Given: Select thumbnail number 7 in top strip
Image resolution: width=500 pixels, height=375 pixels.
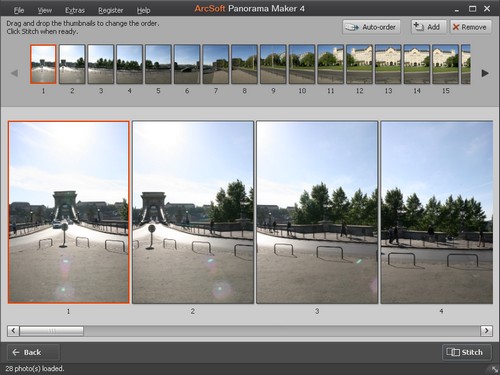Looking at the screenshot, I should click(216, 64).
